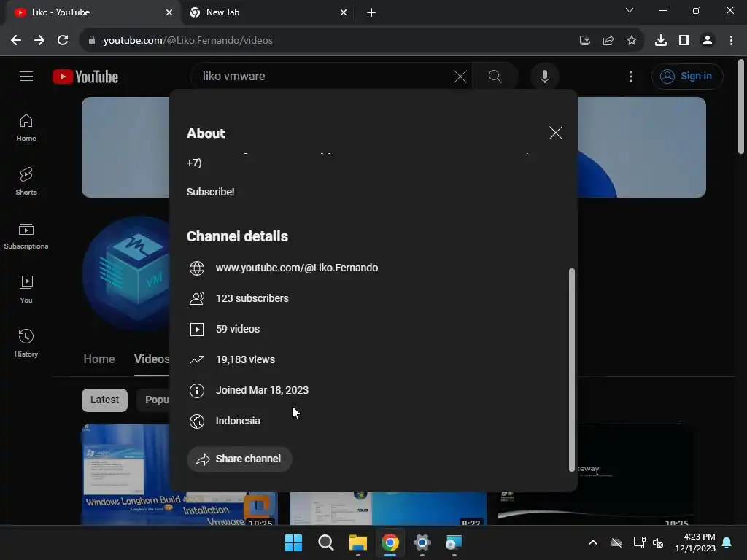Toggle Chrome side panel
747x560 pixels.
coord(684,41)
